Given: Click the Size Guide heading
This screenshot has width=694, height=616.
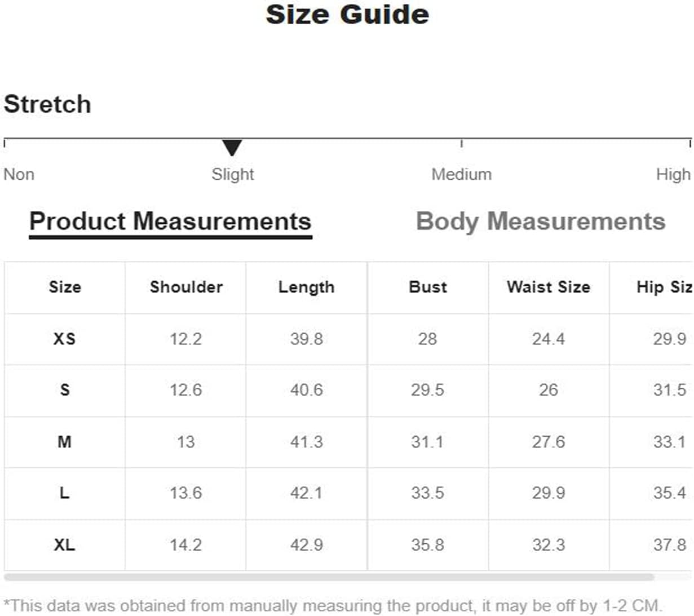Looking at the screenshot, I should (347, 15).
